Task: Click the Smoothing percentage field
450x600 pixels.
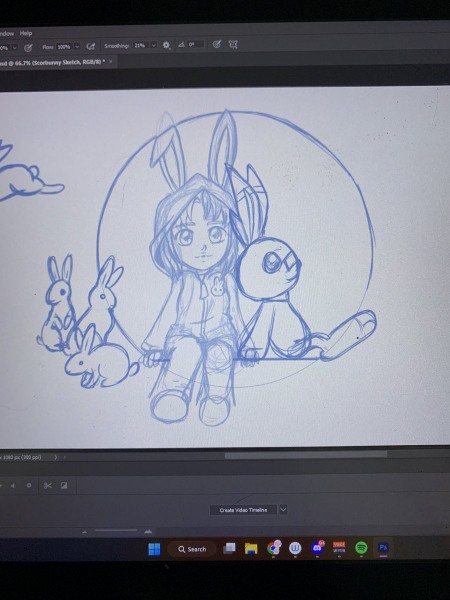Action: click(140, 46)
